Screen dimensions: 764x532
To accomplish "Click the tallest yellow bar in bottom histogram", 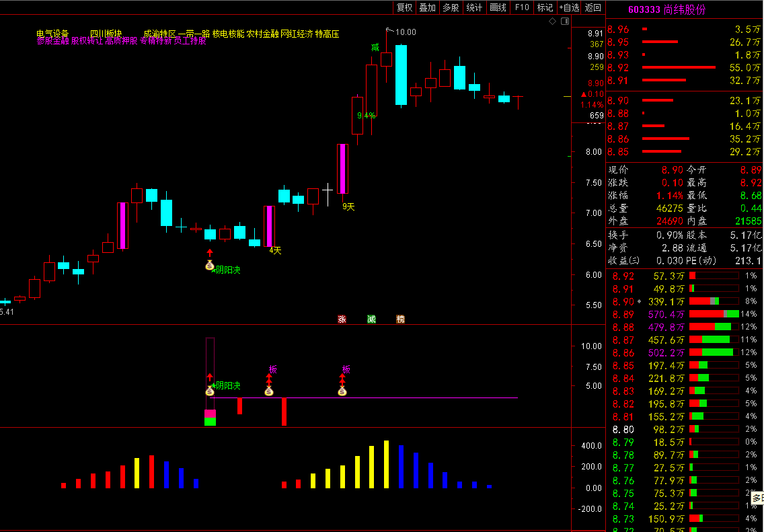I will tap(386, 464).
